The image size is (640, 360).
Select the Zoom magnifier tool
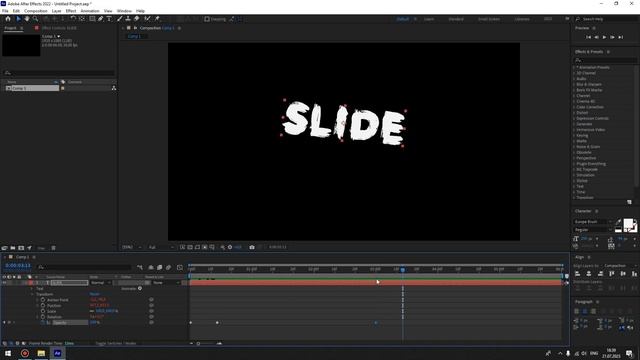coord(36,19)
